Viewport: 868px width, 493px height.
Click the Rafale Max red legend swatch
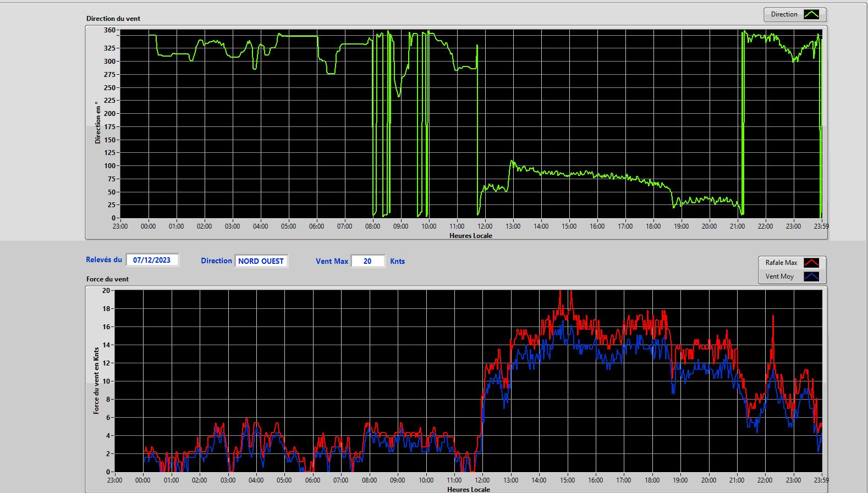pos(811,263)
